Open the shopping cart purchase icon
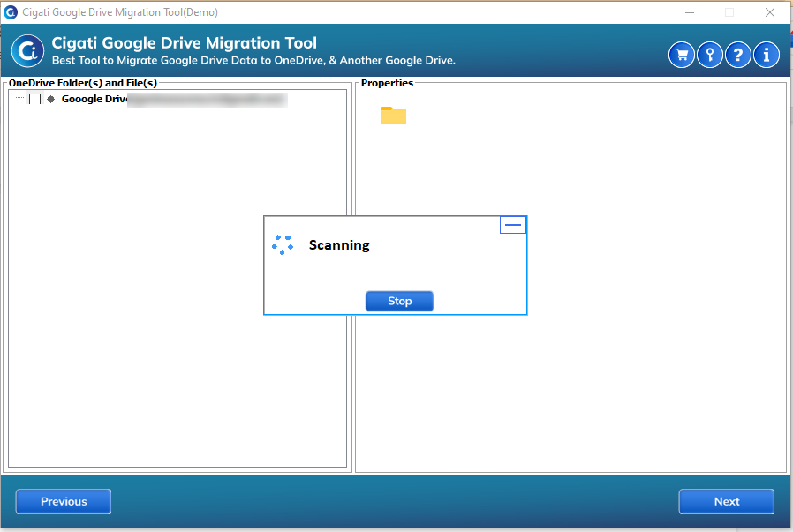Image resolution: width=793 pixels, height=532 pixels. coord(681,55)
